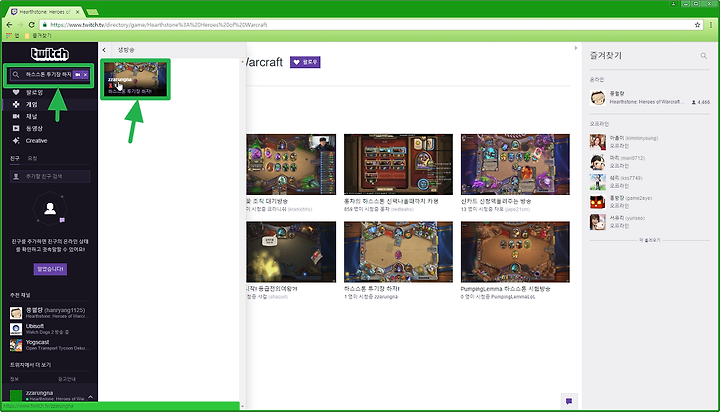Select the Requests tab next to Friends
The image size is (720, 412).
(x=32, y=158)
